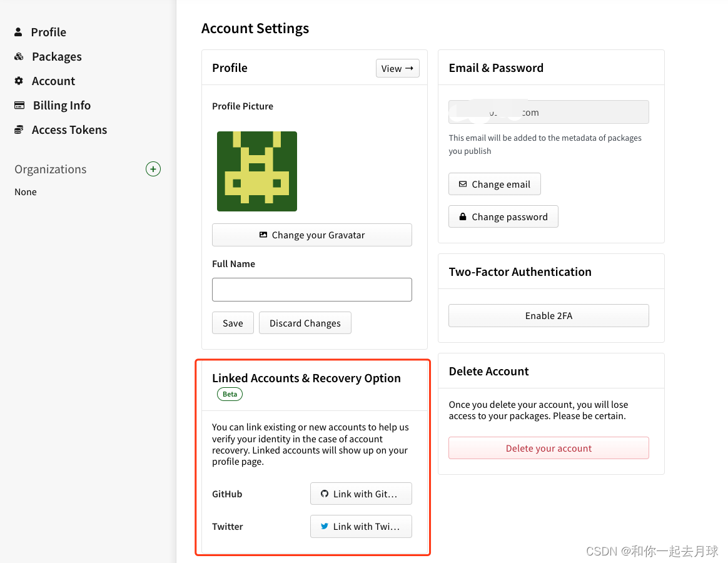
Task: Enable 2FA for the account
Action: point(549,316)
